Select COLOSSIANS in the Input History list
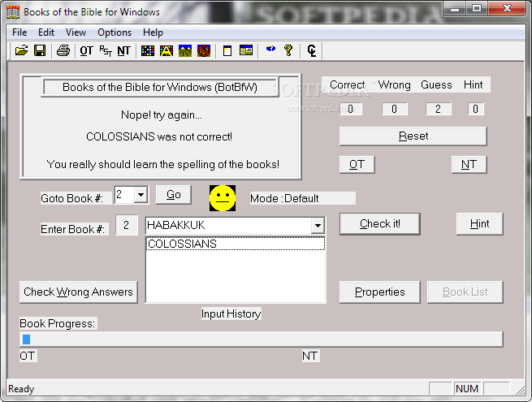Screen dimensions: 532x402 click(x=235, y=244)
